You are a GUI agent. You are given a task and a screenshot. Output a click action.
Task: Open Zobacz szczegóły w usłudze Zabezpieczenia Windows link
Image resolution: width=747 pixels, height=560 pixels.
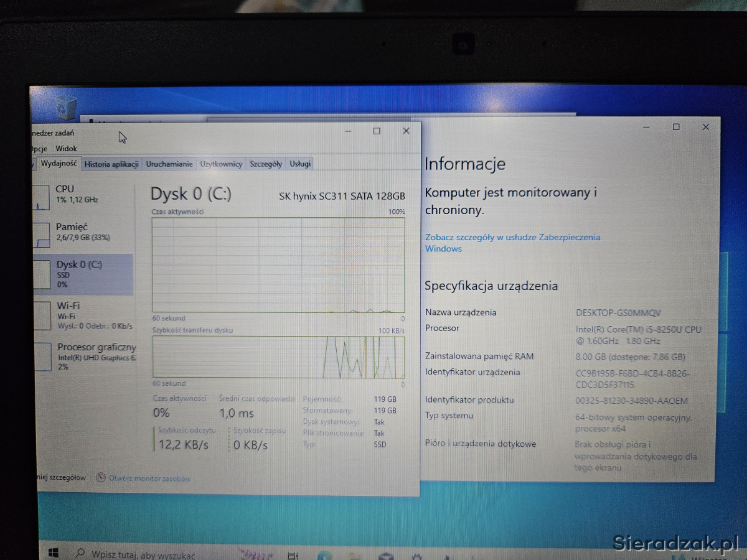click(x=512, y=243)
